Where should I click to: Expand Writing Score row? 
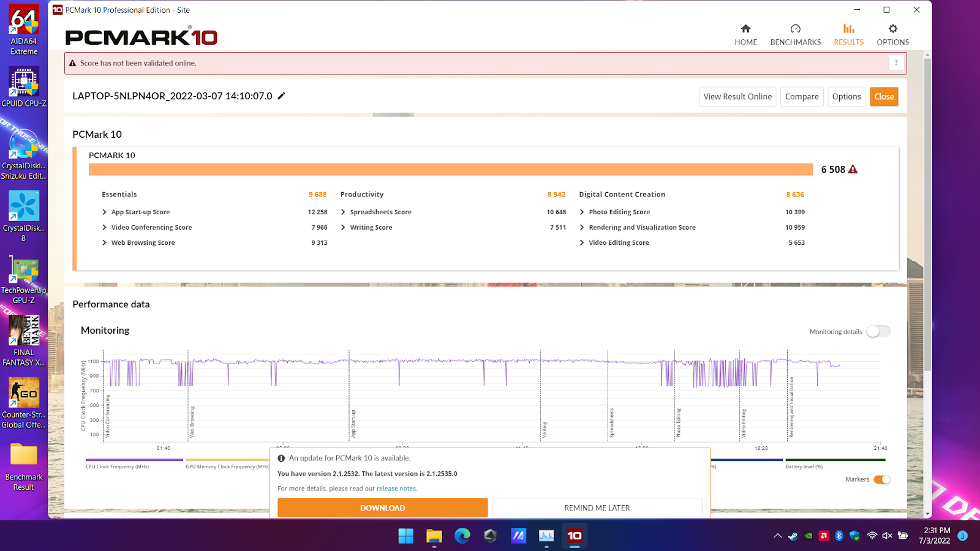tap(343, 227)
